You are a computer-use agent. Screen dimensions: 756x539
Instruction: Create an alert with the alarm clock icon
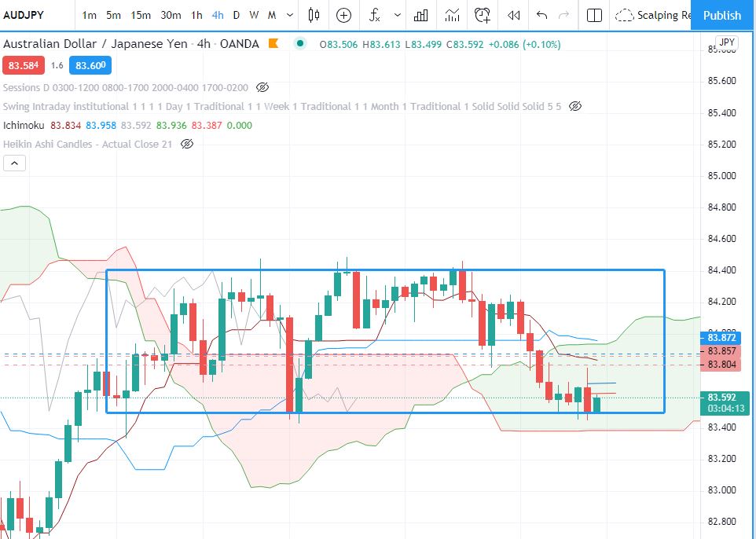pos(483,16)
